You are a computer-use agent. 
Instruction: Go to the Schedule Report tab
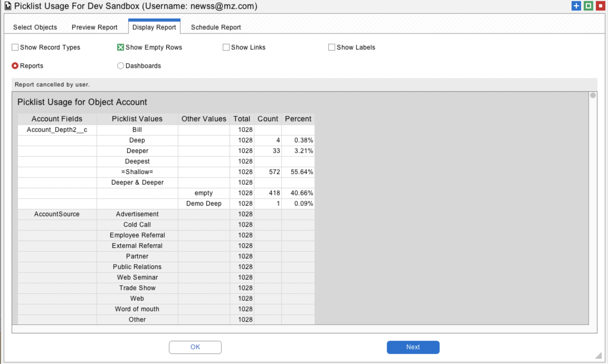[216, 27]
